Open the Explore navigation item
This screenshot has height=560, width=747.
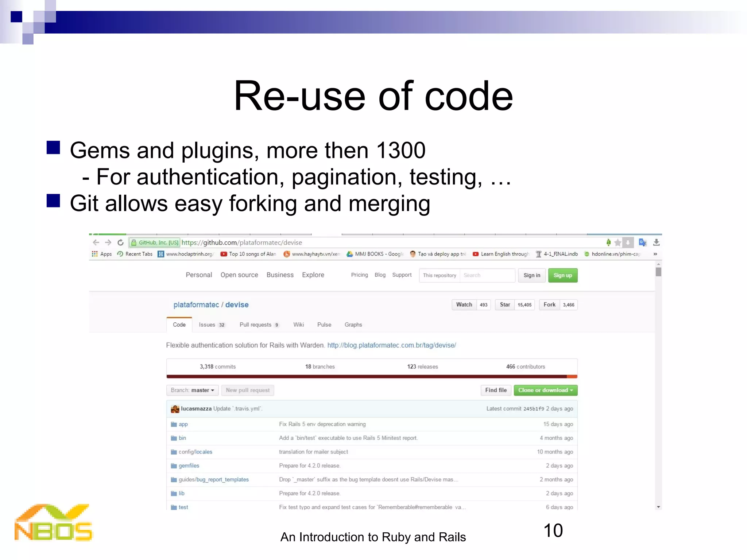click(x=313, y=275)
